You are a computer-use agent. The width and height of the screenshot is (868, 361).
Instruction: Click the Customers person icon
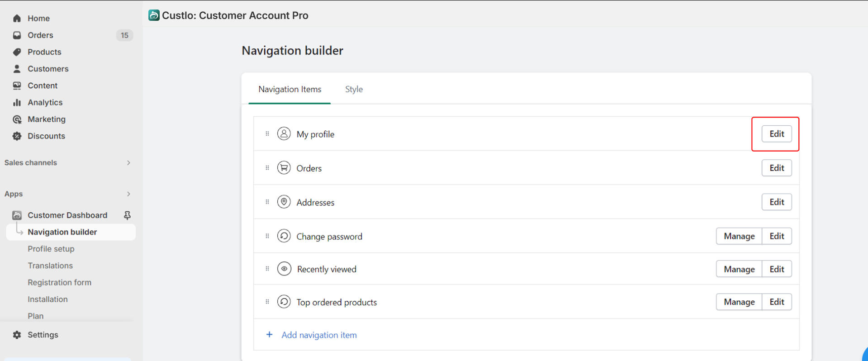point(17,69)
